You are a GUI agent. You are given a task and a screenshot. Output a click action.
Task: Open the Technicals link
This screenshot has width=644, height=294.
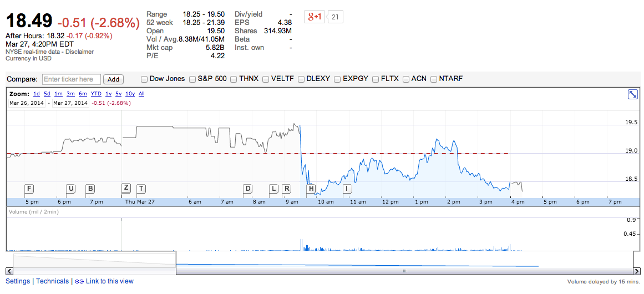(x=53, y=281)
